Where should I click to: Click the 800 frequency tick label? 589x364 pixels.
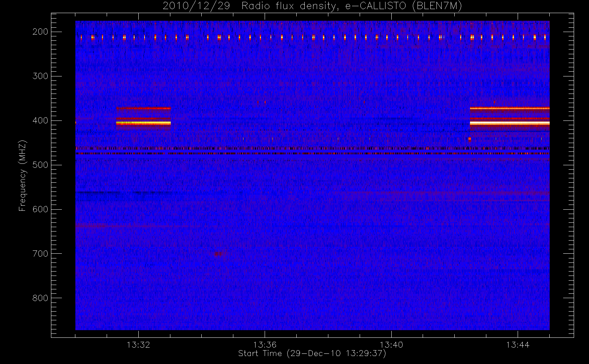coord(40,298)
